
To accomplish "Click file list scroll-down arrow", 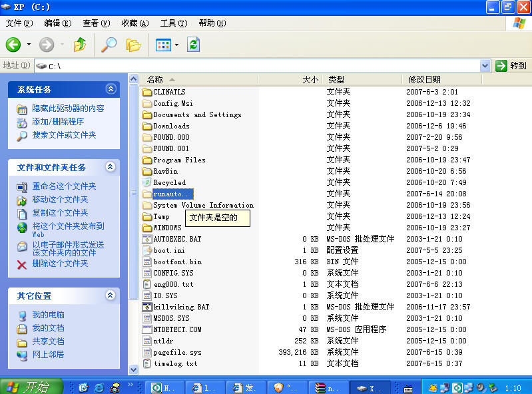I will pos(134,369).
